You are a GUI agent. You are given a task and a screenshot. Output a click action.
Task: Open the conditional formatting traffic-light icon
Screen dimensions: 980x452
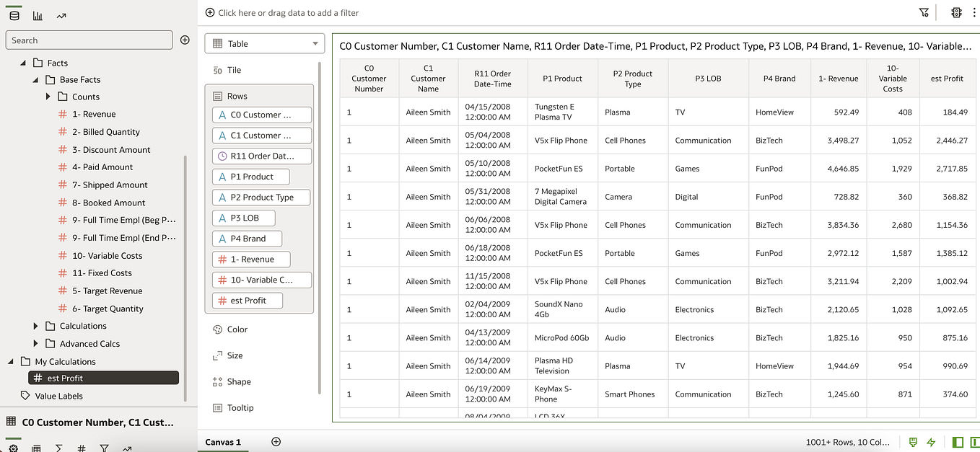pyautogui.click(x=957, y=12)
